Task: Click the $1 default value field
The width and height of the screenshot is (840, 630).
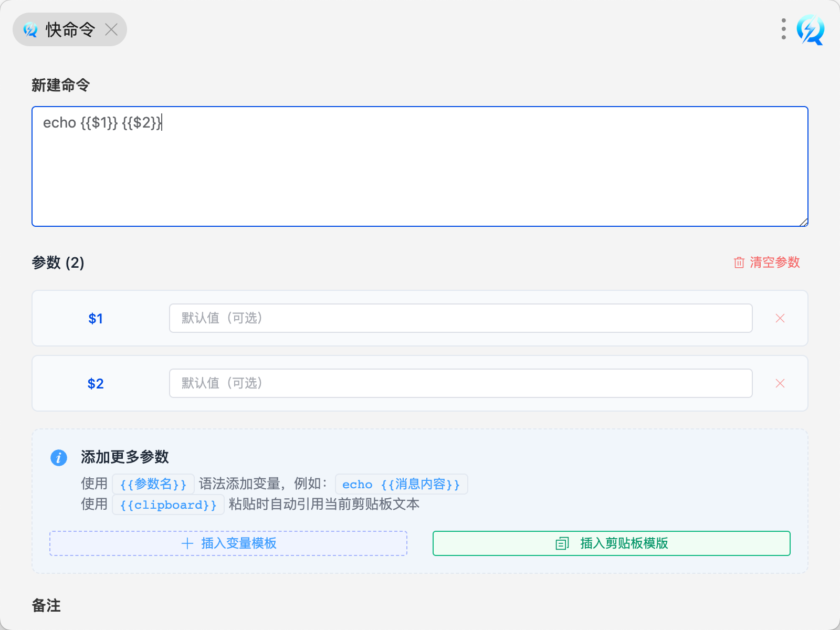Action: pos(460,318)
